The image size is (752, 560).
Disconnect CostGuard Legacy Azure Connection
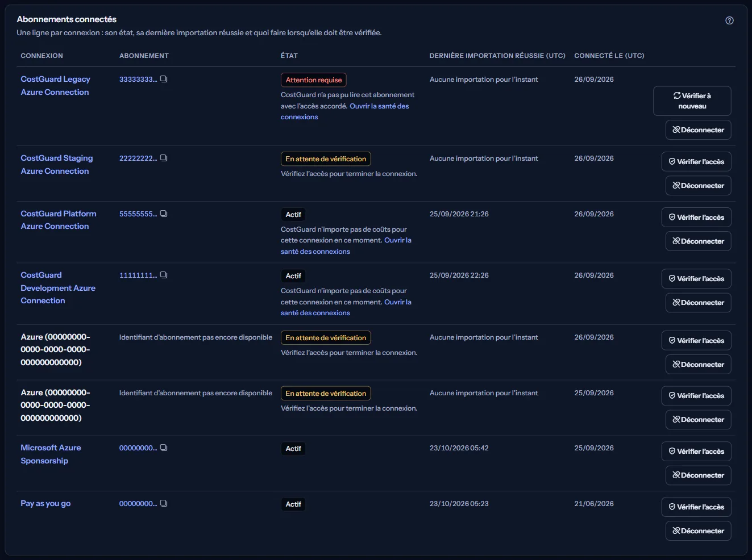[x=698, y=130]
